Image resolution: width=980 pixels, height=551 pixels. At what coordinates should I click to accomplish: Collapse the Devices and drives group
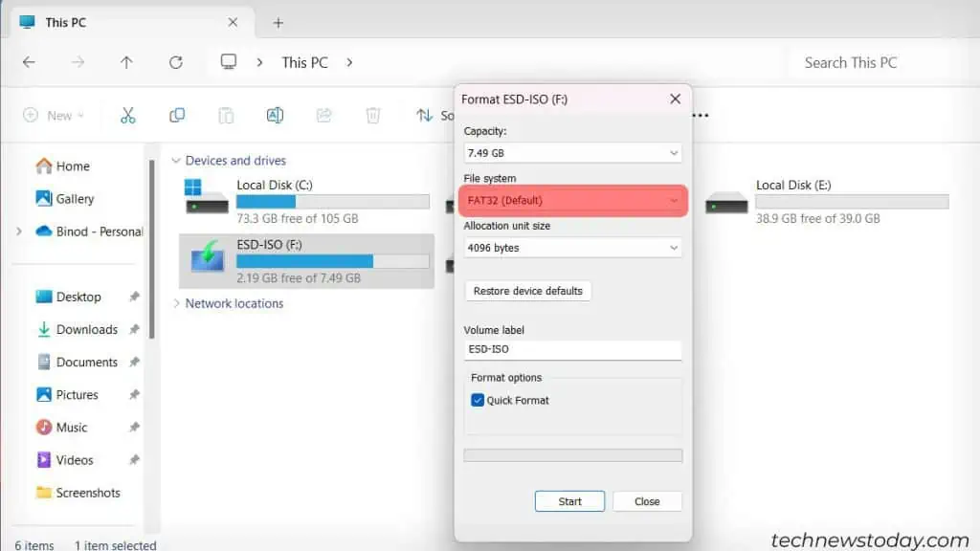pos(176,161)
